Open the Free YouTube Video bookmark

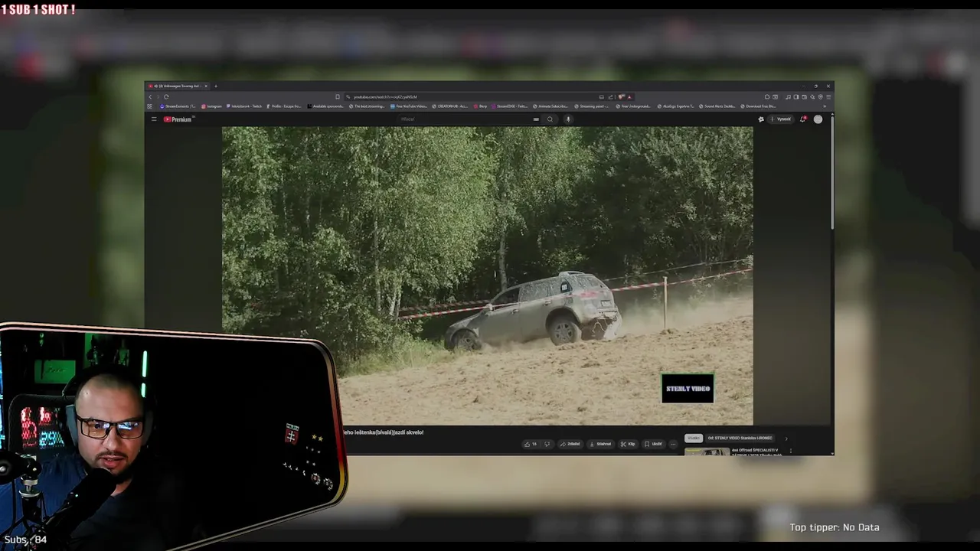410,106
